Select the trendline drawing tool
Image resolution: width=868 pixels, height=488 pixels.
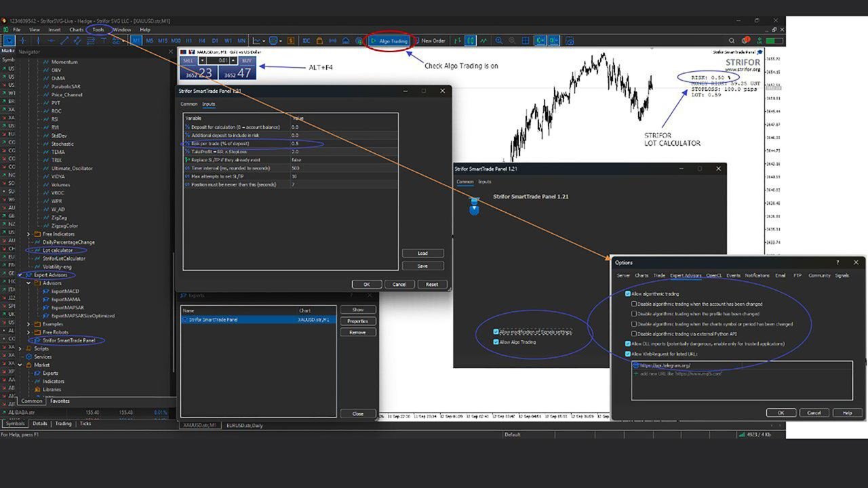[x=64, y=41]
